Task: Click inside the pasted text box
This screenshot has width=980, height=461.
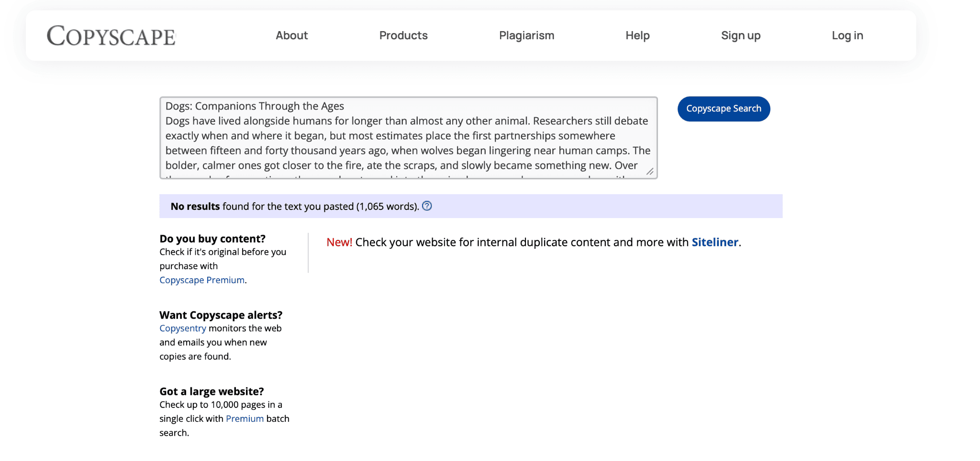Action: 409,138
